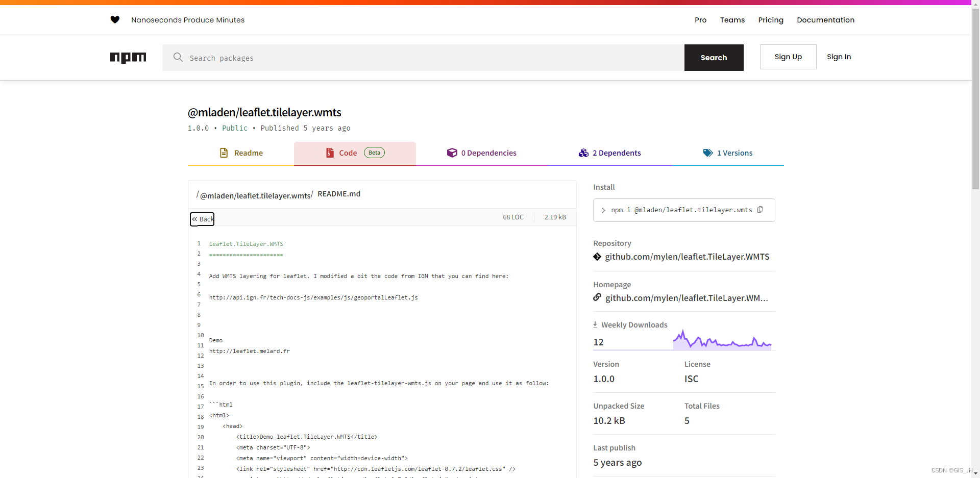Click the <title>Demo leaflet.TileLayer.WMTS code line

(x=306, y=437)
